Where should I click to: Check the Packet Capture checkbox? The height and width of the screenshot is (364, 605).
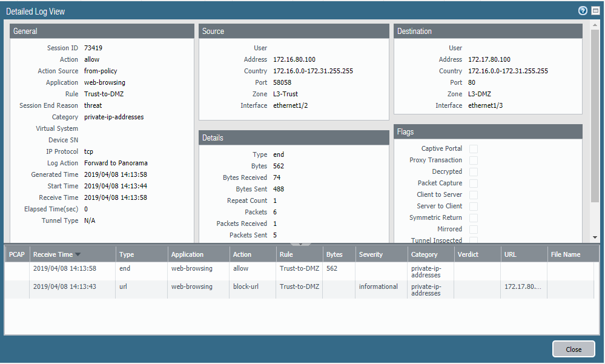tap(474, 184)
